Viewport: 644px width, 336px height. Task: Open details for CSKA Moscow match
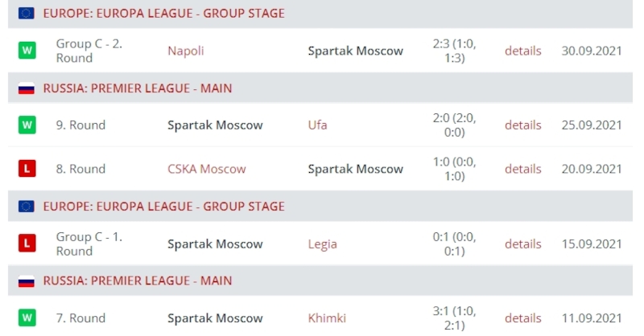point(522,169)
